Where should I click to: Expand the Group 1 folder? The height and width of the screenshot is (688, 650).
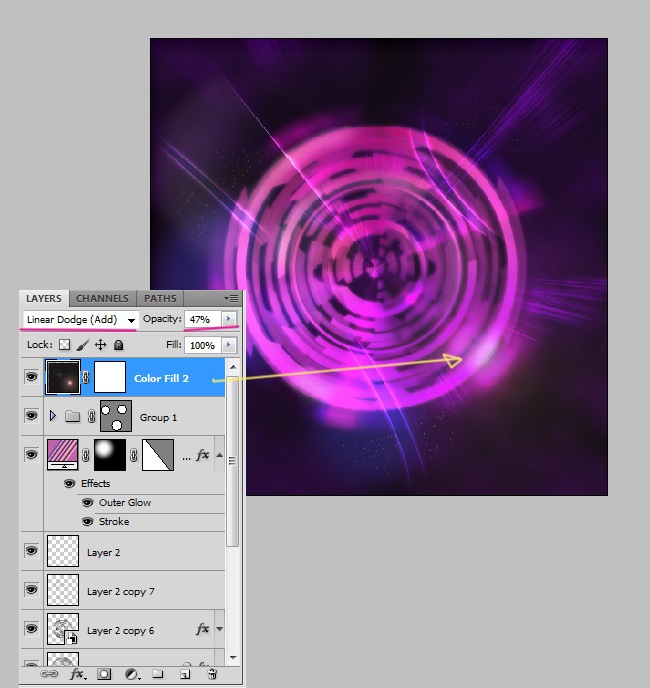coord(52,416)
